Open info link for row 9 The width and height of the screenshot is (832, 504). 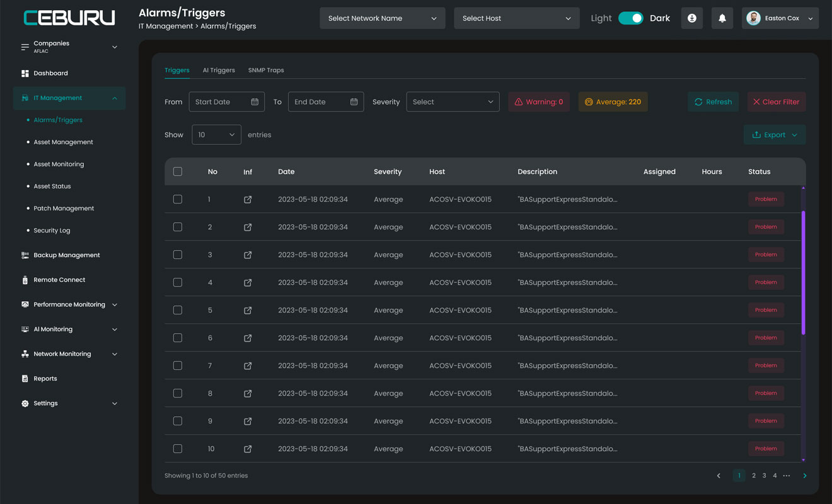(x=248, y=421)
